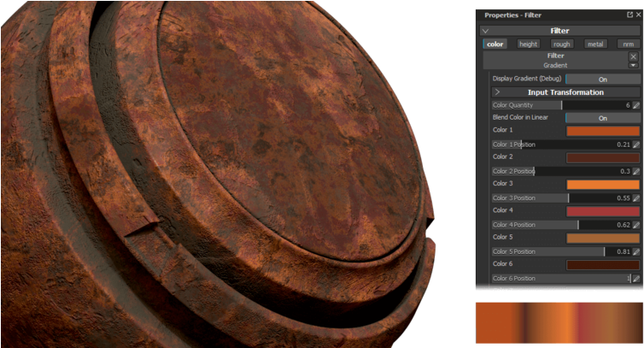
Task: Select the color channel tab
Action: [x=495, y=44]
